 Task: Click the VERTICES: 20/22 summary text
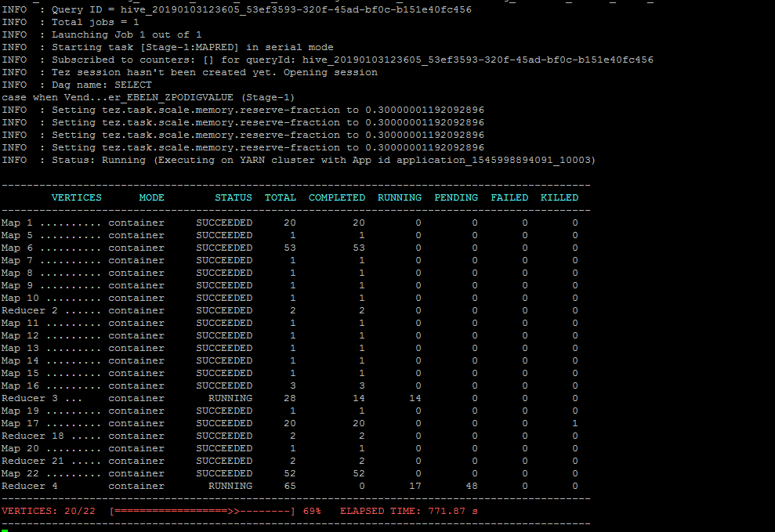[49, 512]
